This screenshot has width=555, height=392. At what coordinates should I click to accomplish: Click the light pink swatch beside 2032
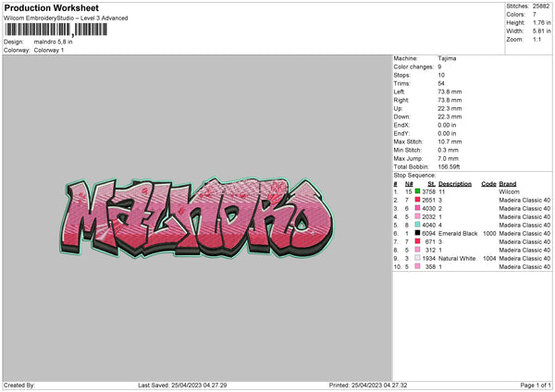click(417, 216)
